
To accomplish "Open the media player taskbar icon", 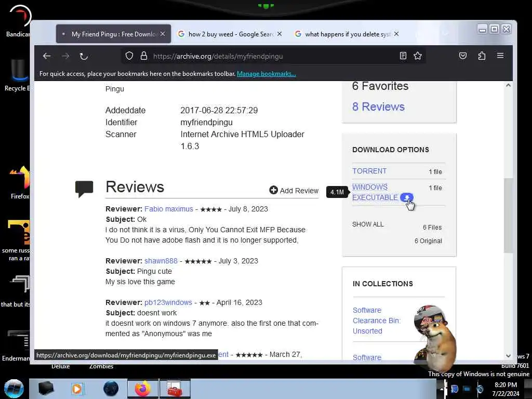I will 77,389.
